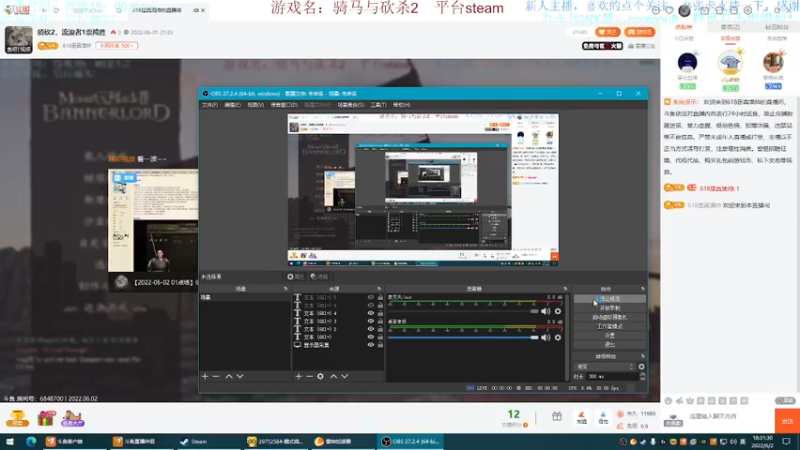The image size is (800, 450).
Task: Click the start recording button
Action: [x=609, y=308]
